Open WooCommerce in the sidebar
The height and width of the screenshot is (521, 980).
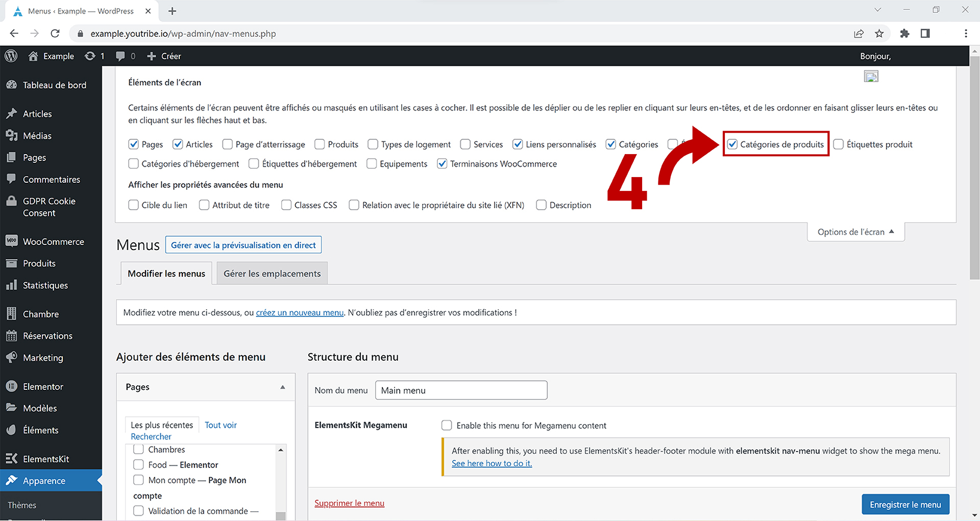53,242
